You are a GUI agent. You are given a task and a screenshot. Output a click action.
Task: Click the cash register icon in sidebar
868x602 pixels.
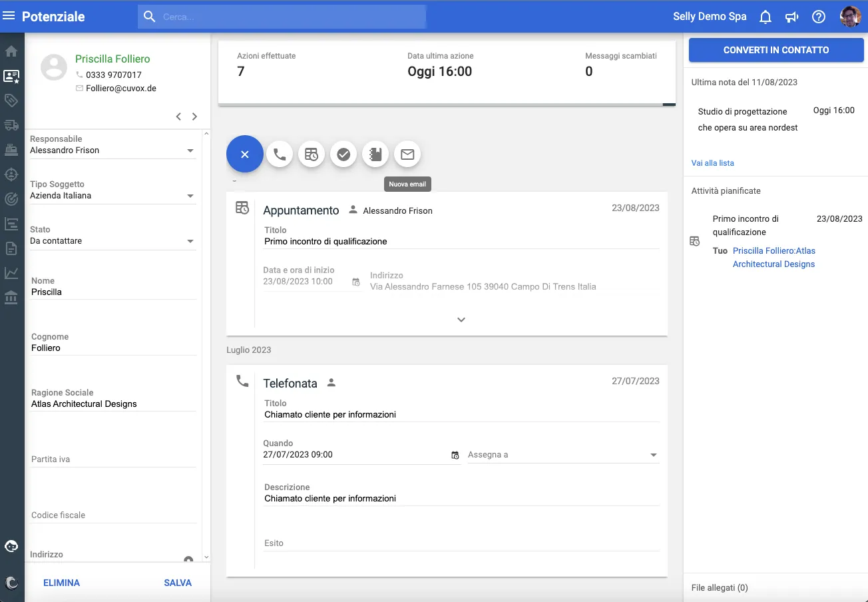pos(11,149)
